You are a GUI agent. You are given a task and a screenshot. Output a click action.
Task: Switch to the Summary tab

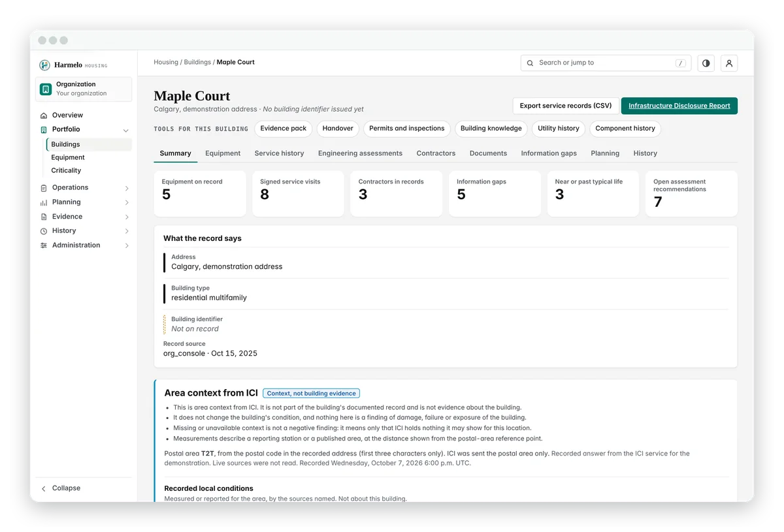[175, 153]
